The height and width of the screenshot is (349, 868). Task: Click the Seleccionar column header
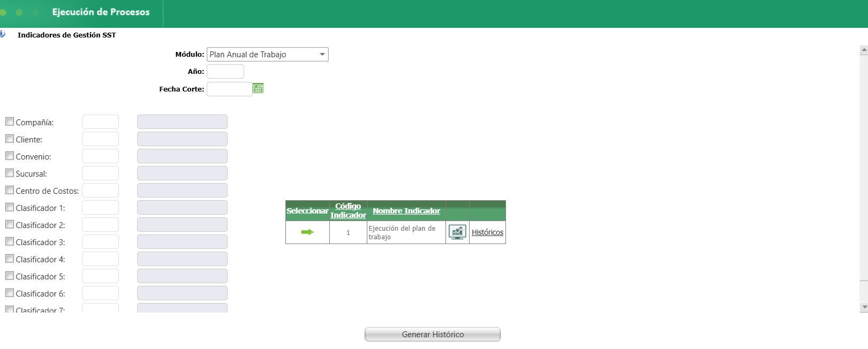point(307,211)
